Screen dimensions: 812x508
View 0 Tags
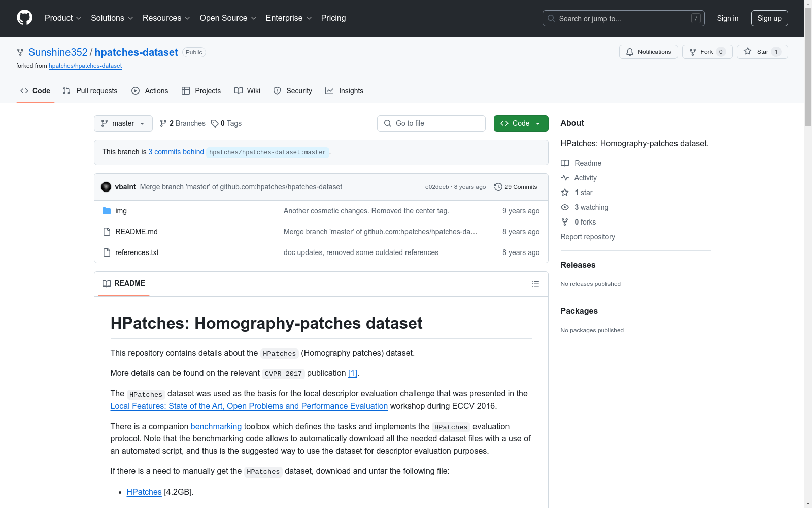coord(226,123)
